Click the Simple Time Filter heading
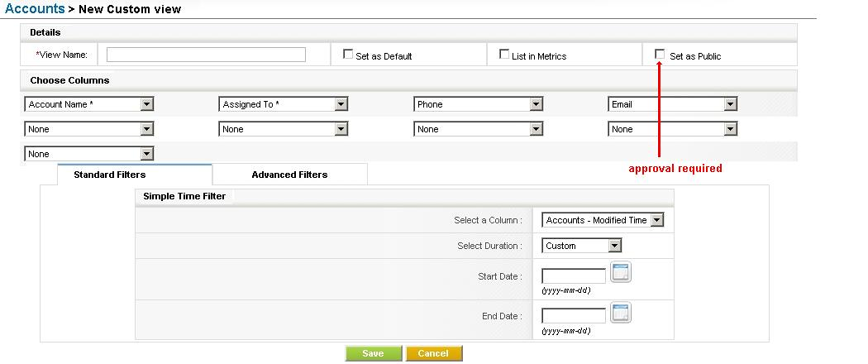 point(184,196)
